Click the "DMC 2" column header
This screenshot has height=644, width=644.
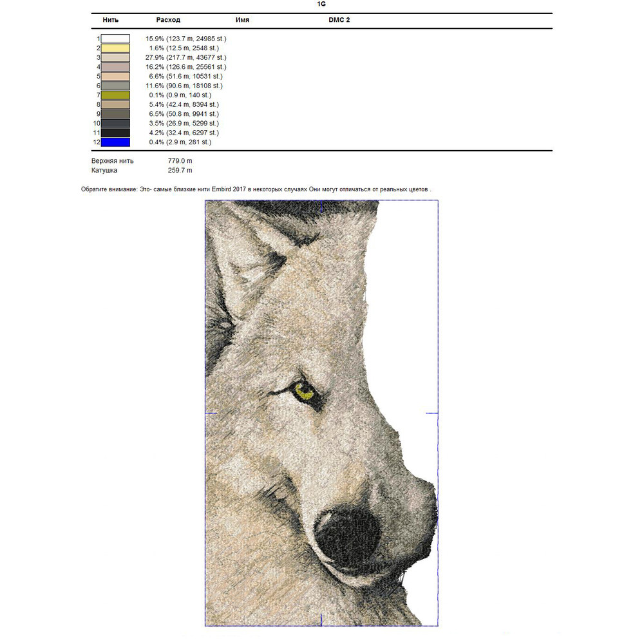(x=339, y=20)
